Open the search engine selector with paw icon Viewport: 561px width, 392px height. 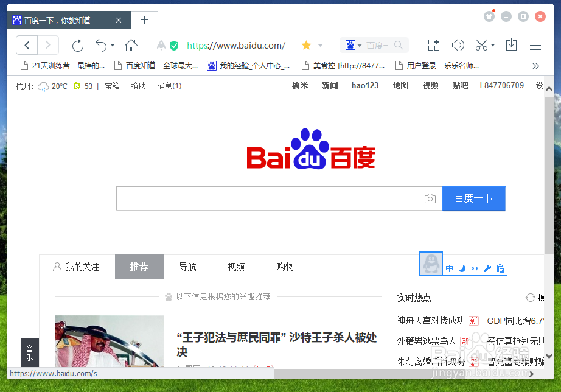353,46
